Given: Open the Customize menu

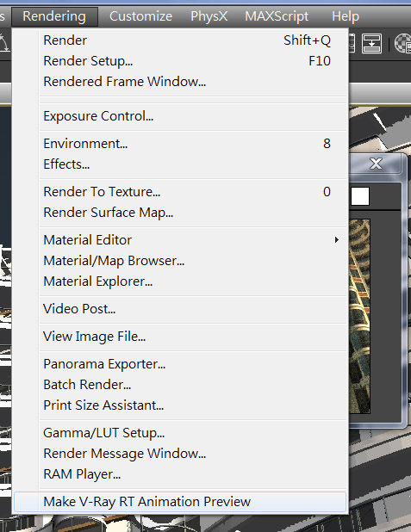Looking at the screenshot, I should [140, 16].
